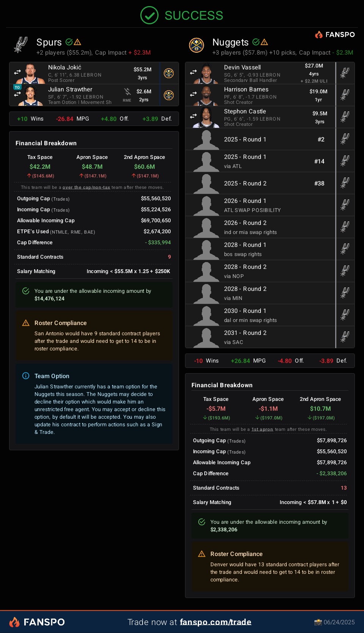The height and width of the screenshot is (633, 364).
Task: Click Spurs destination logo on Stephon Castle row
Action: click(x=345, y=117)
